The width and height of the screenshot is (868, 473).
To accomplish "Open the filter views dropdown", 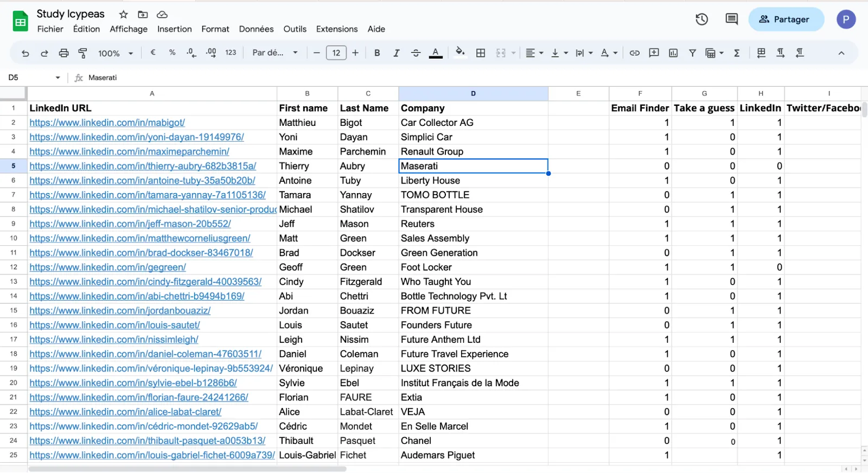I will coord(714,53).
